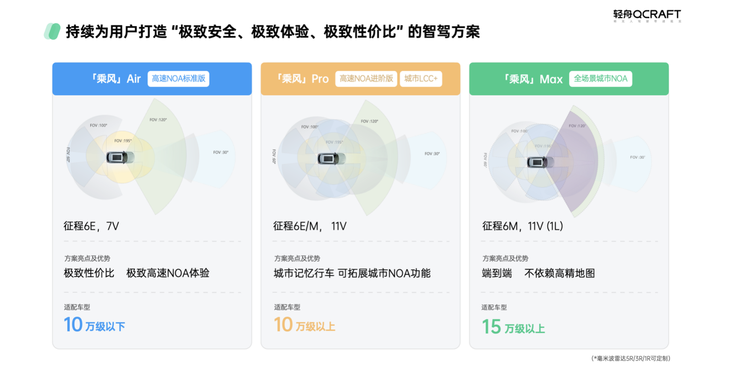Click the orange 10 万级以上 price text
Image resolution: width=740 pixels, height=380 pixels.
pyautogui.click(x=305, y=325)
